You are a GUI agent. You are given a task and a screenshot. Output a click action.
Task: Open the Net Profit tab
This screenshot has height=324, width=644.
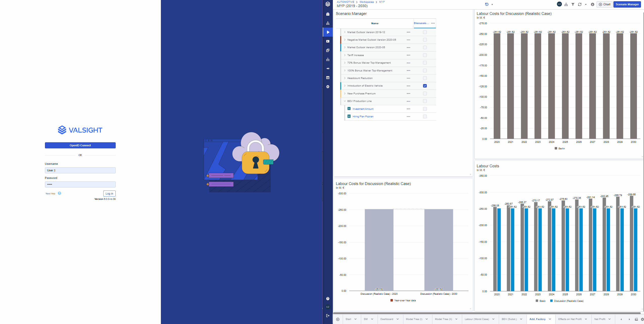pos(600,319)
